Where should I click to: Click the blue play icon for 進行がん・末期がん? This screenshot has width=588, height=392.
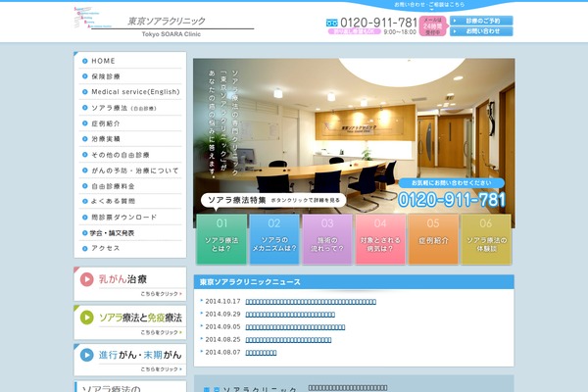(x=86, y=355)
